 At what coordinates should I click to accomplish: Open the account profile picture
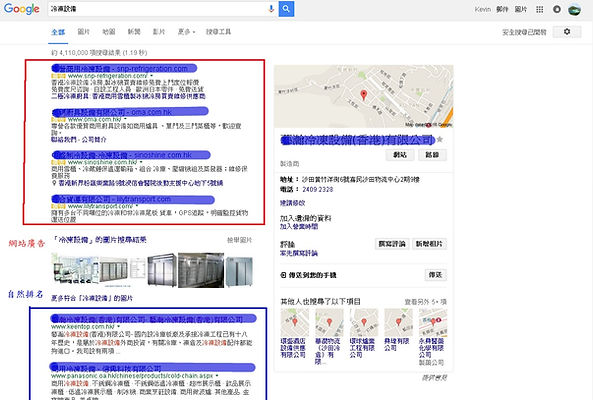click(x=574, y=9)
